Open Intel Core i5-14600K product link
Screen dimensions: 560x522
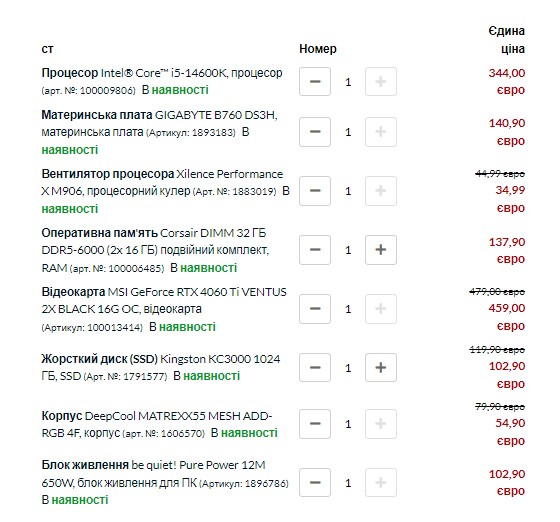point(162,73)
